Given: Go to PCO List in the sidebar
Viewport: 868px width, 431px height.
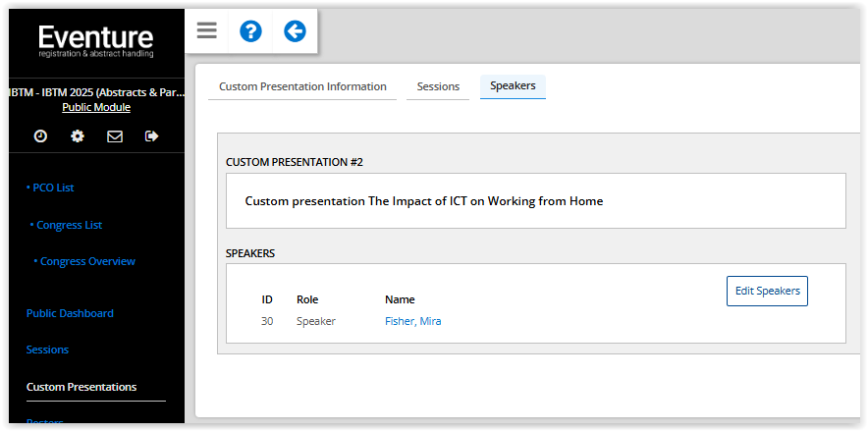Looking at the screenshot, I should pyautogui.click(x=51, y=188).
